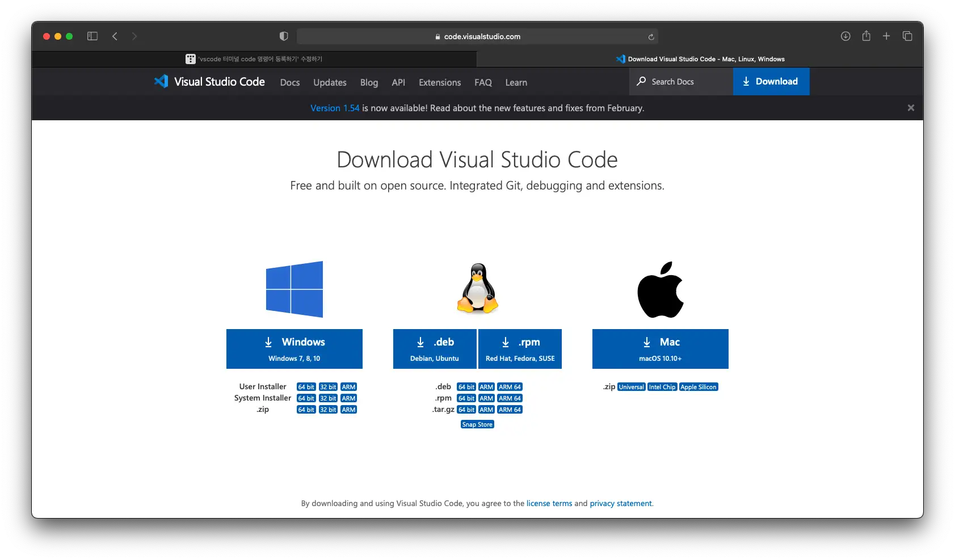The width and height of the screenshot is (955, 560).
Task: Select System Installer 64 bit
Action: click(306, 398)
